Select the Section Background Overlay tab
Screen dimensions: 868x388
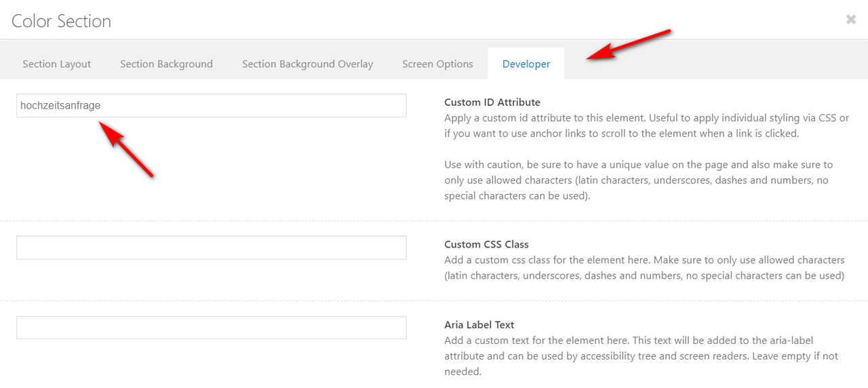pos(308,64)
